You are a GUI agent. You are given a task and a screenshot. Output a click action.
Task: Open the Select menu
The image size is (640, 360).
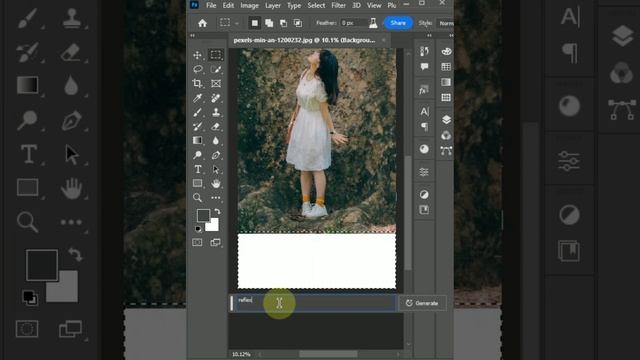(316, 5)
